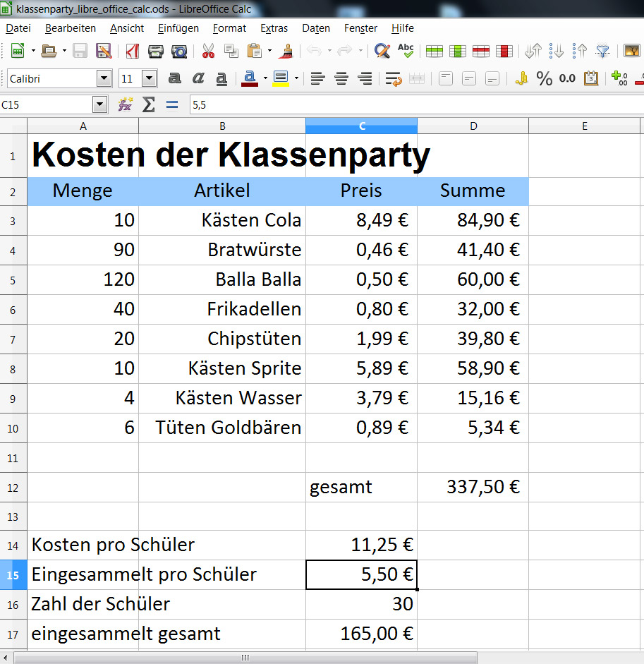Screen dimensions: 644x664
Task: Open the Format menu
Action: point(229,28)
